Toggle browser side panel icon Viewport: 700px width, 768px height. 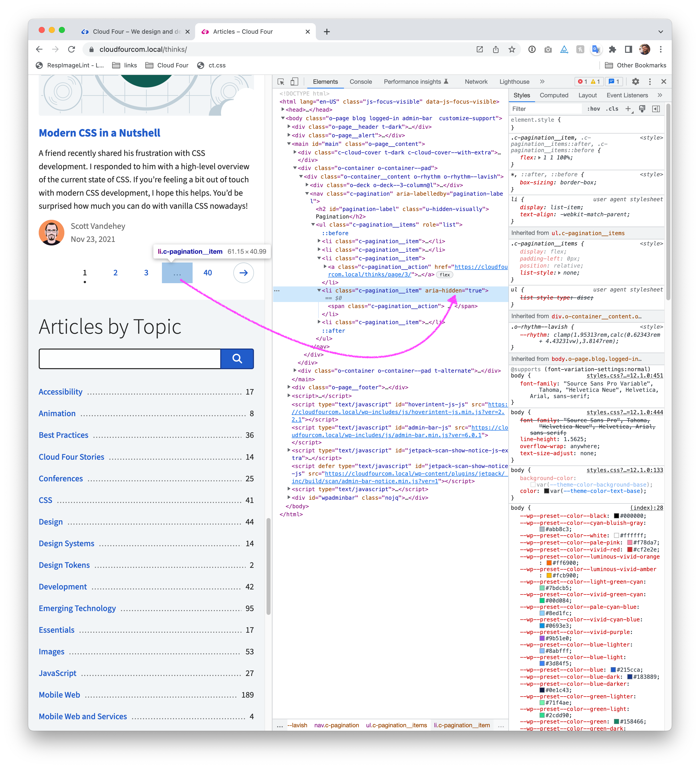pyautogui.click(x=628, y=50)
